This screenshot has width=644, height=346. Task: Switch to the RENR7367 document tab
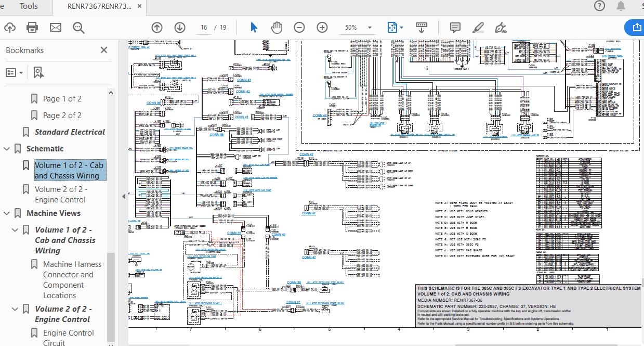tap(99, 6)
